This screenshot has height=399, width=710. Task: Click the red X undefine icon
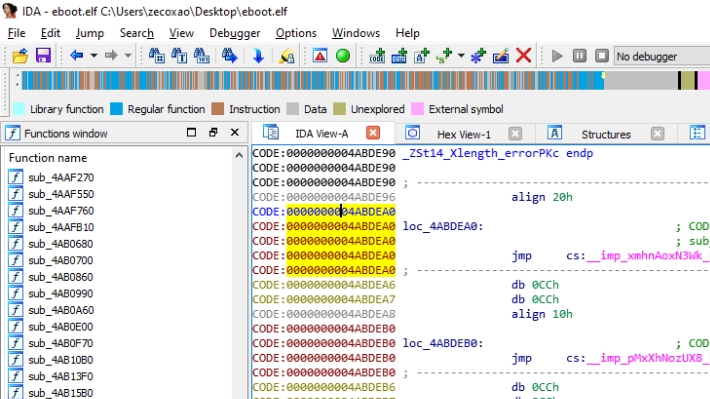523,56
